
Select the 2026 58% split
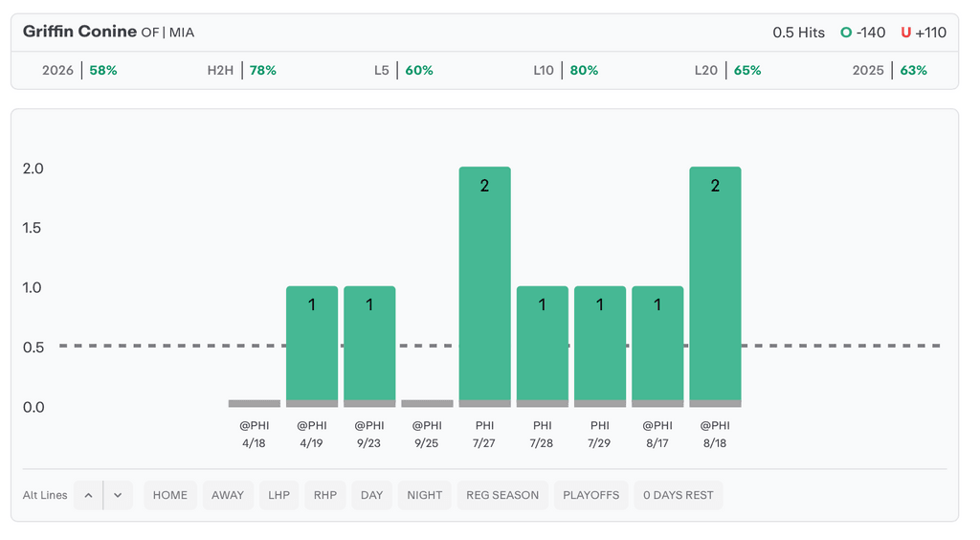tap(79, 70)
